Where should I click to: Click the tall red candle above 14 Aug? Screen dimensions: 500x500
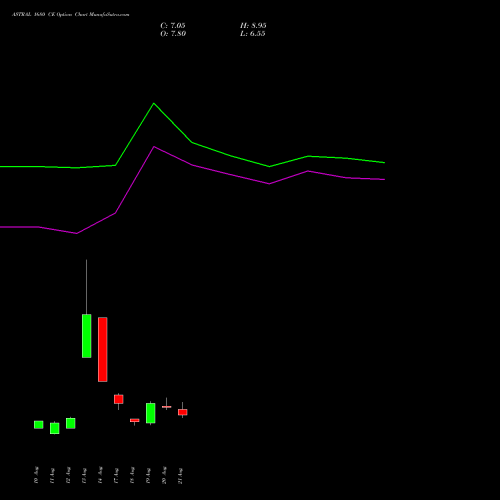(103, 349)
